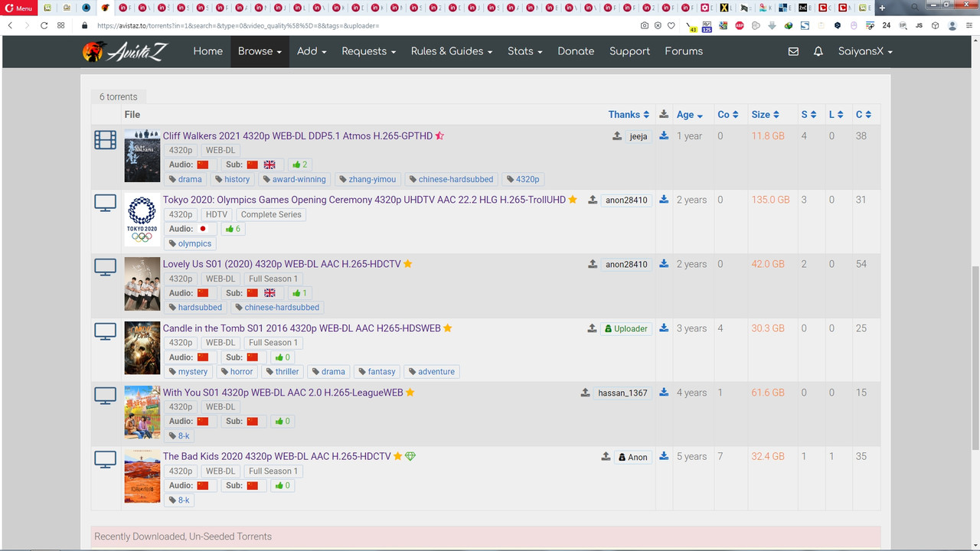Sort torrents by the Age column
980x551 pixels.
coord(690,115)
